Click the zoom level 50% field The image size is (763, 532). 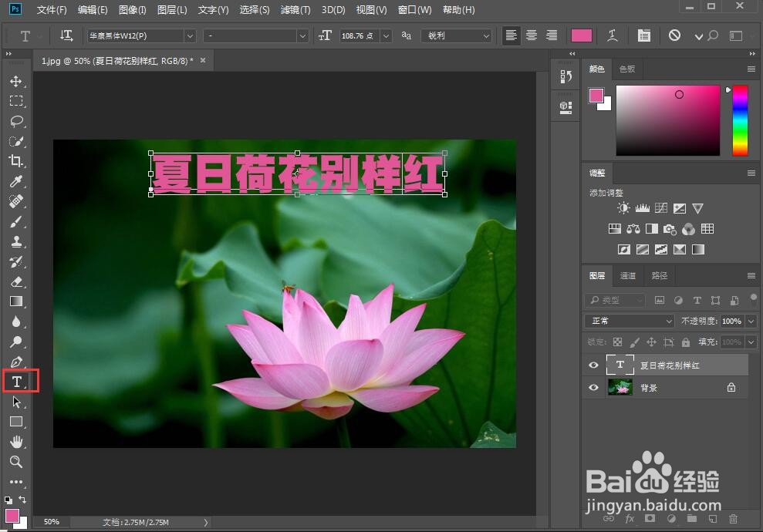(51, 522)
